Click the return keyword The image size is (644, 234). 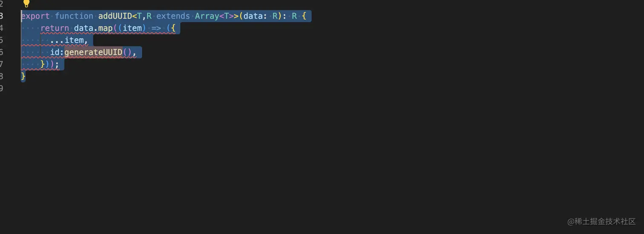[55, 28]
